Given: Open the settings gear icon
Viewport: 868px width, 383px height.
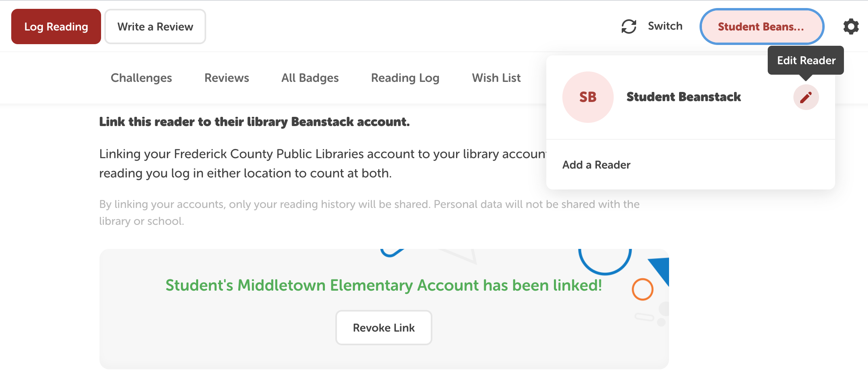Looking at the screenshot, I should click(851, 26).
